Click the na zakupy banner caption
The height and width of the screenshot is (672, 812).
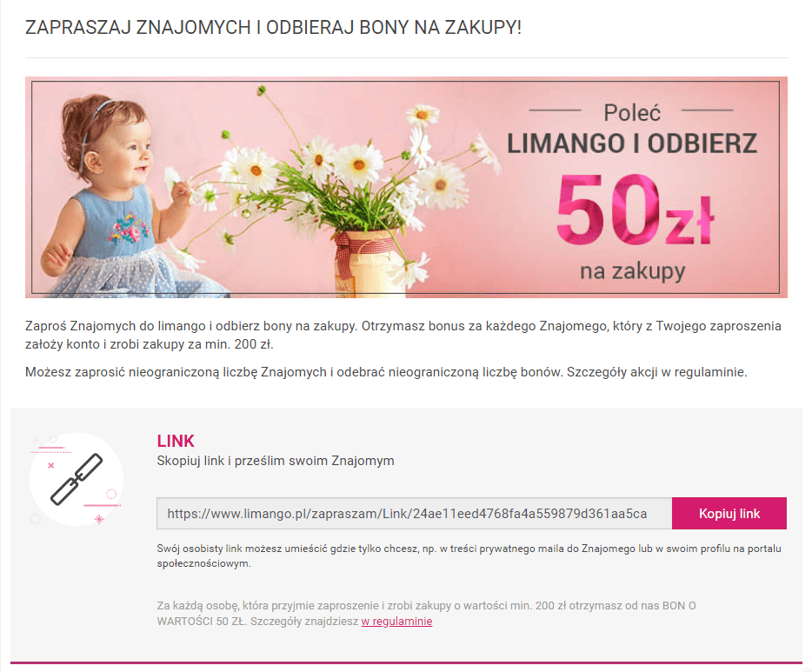632,271
